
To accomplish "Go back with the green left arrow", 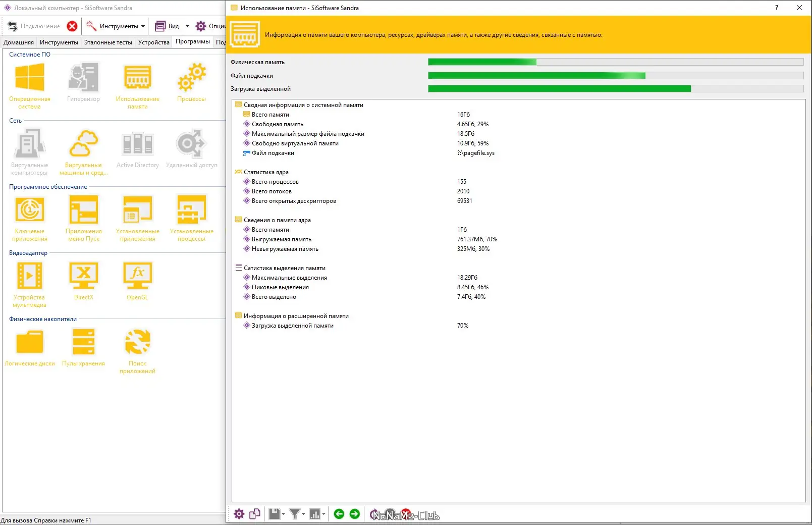I will (x=339, y=514).
